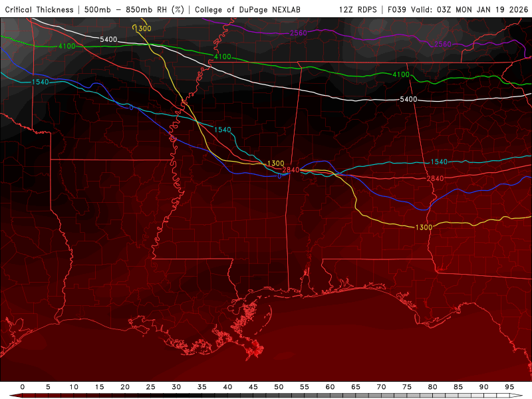Screen dimensions: 532x399
Task: Click the right purple 2560 contour label
Action: click(x=443, y=45)
